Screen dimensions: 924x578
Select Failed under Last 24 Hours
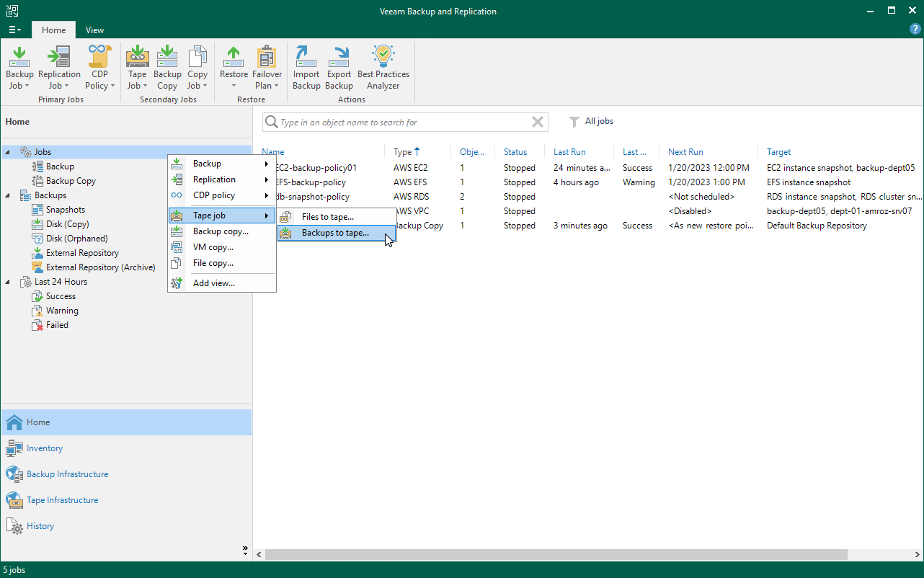tap(57, 325)
